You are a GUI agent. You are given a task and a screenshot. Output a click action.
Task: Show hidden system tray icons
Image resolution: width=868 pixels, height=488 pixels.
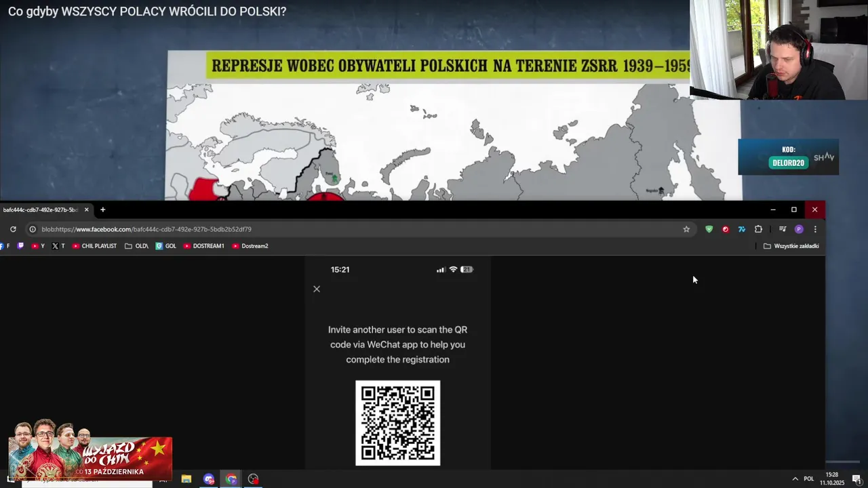click(795, 479)
